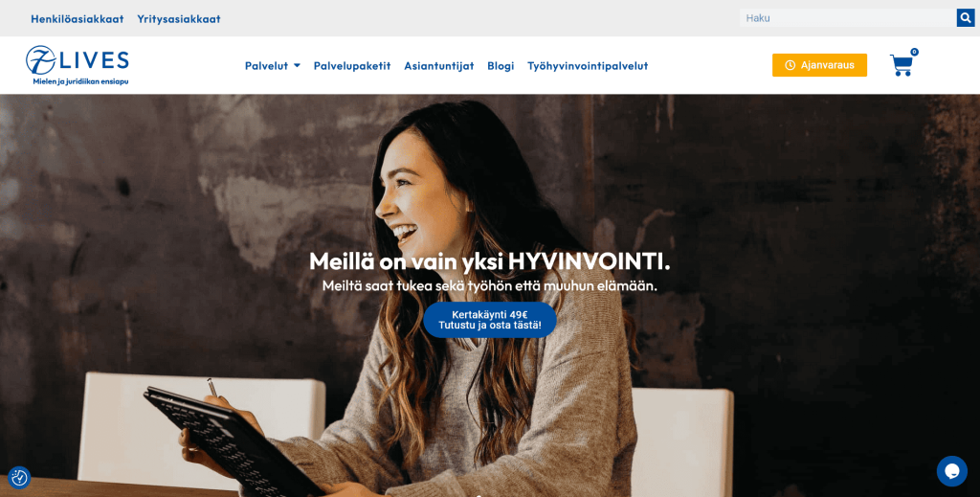
Task: Navigate to Blogi
Action: (501, 66)
